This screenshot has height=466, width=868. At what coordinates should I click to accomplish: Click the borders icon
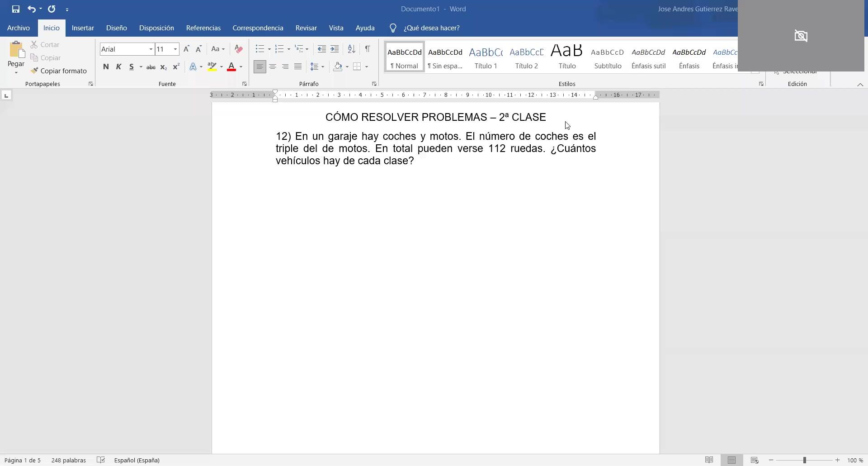(x=357, y=67)
